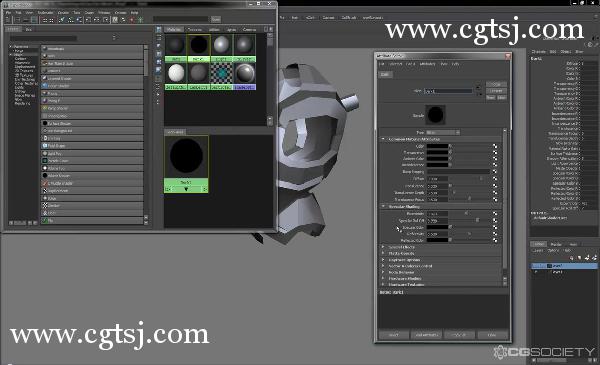Screen dimensions: 600x365
Task: Click Eccentricity map button
Action: (495, 213)
